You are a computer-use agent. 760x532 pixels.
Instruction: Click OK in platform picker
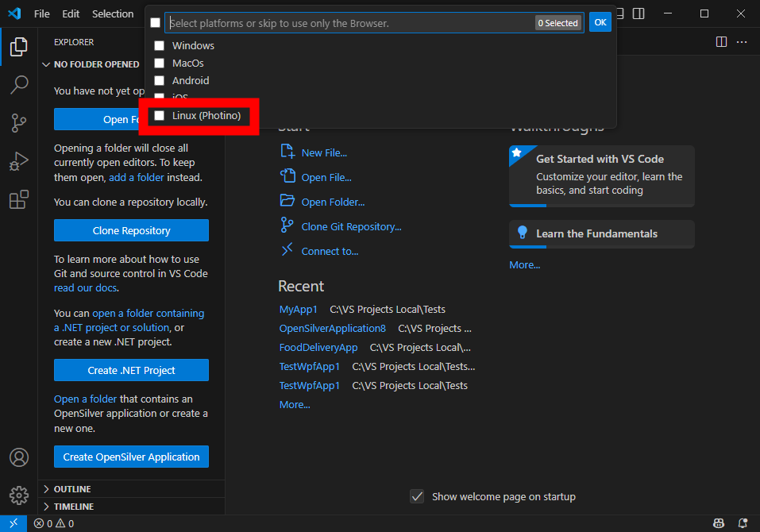pyautogui.click(x=600, y=22)
